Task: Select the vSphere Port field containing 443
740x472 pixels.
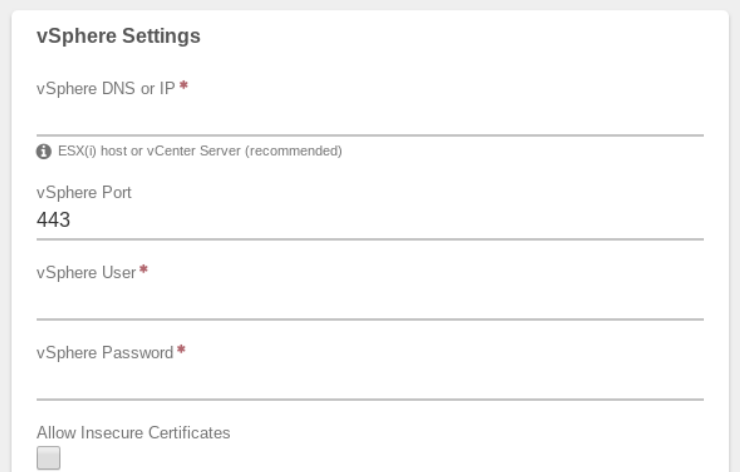Action: point(370,221)
